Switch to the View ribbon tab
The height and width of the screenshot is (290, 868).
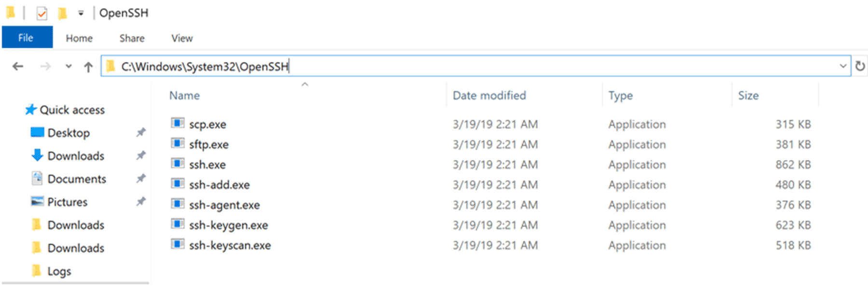[182, 38]
